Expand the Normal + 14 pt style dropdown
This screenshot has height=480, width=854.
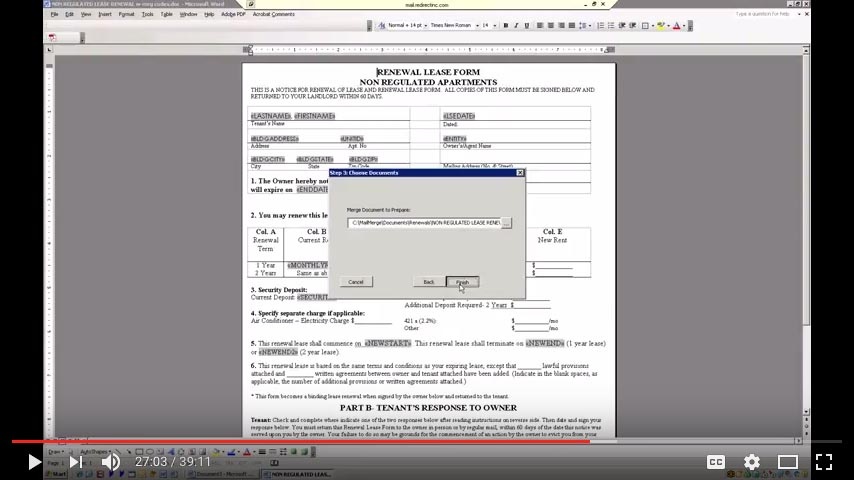[425, 26]
